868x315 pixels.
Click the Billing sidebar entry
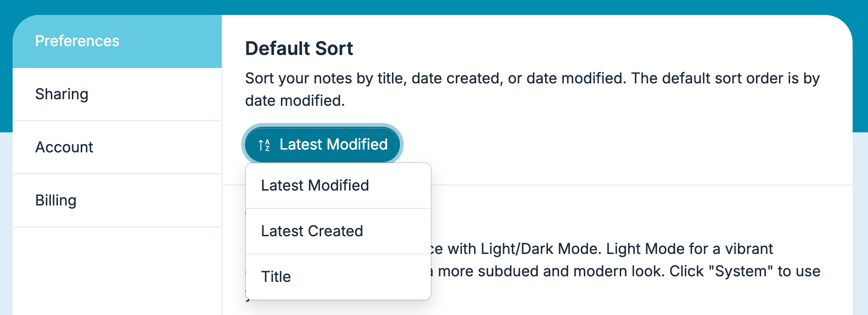click(x=56, y=200)
